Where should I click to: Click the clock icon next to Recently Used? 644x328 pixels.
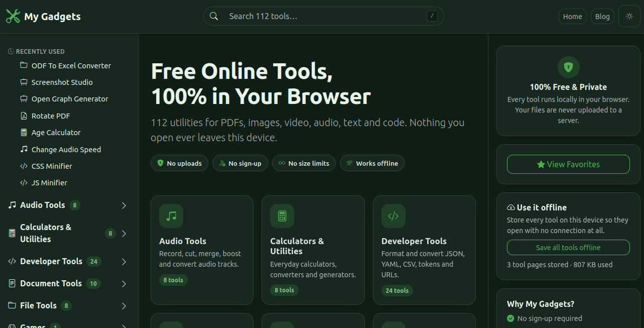(x=11, y=51)
